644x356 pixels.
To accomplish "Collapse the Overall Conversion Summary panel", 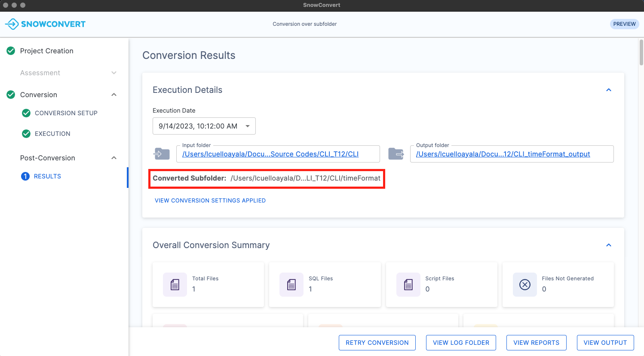I will click(608, 245).
